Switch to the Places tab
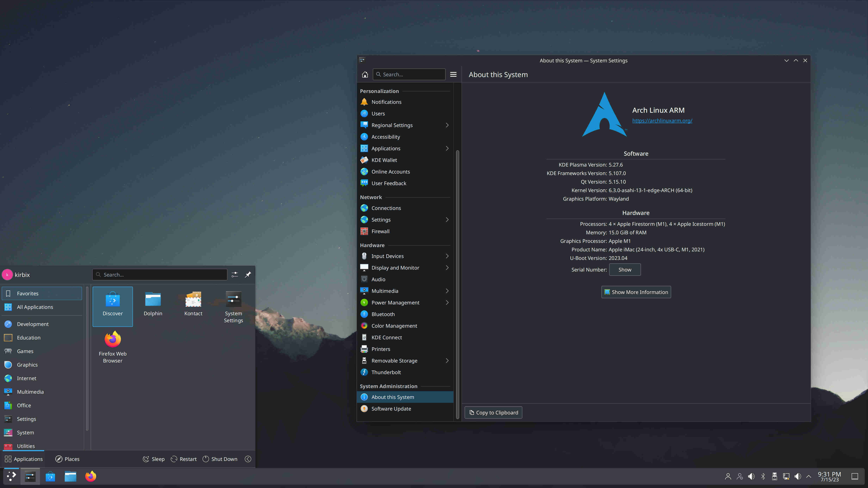 (67, 459)
